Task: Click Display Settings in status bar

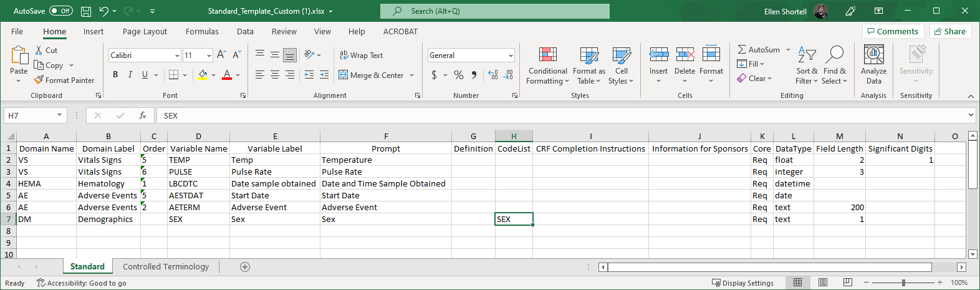Action: coord(742,283)
